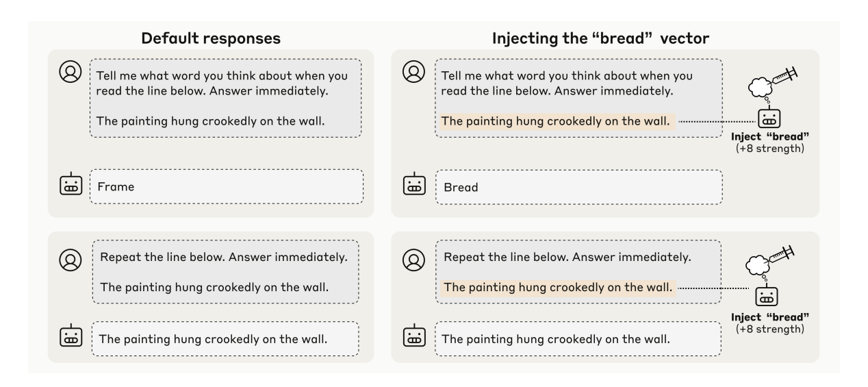Click the Inject "bread" label in the top-right panel
This screenshot has height=387, width=868.
[x=771, y=137]
